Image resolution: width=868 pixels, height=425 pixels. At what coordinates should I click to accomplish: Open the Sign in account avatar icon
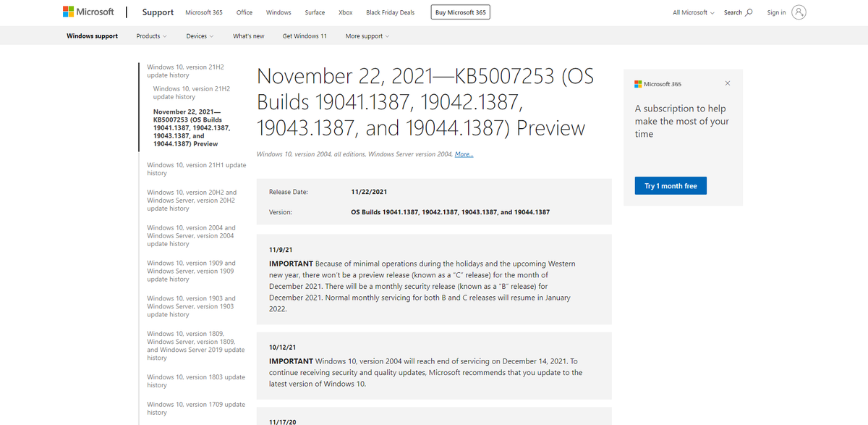[799, 12]
